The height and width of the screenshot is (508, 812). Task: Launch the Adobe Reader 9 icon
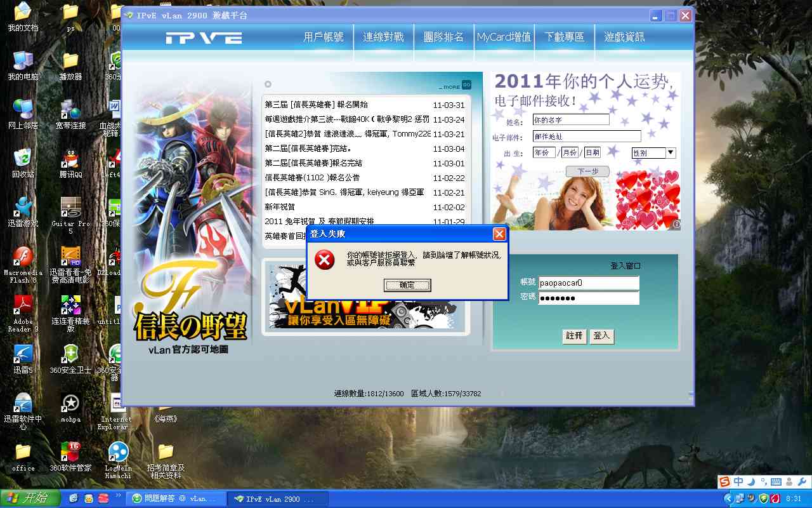tap(23, 314)
